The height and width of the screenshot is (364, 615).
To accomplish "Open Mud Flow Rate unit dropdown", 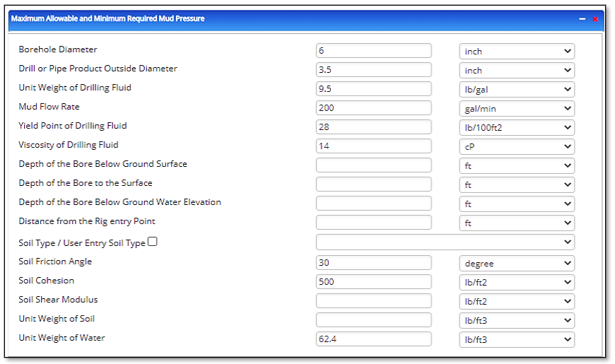I will pyautogui.click(x=517, y=108).
